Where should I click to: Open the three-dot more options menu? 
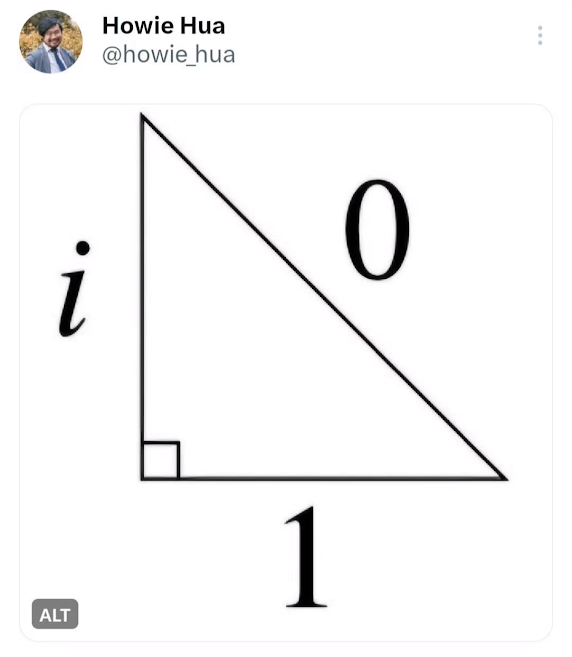540,36
